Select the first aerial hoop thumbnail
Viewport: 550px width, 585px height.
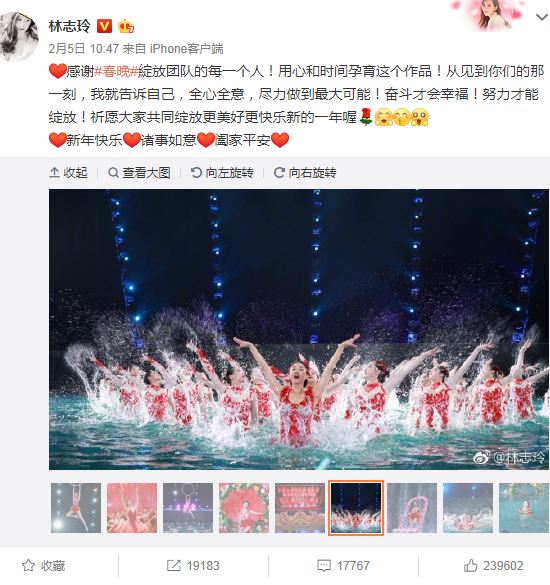tap(76, 508)
